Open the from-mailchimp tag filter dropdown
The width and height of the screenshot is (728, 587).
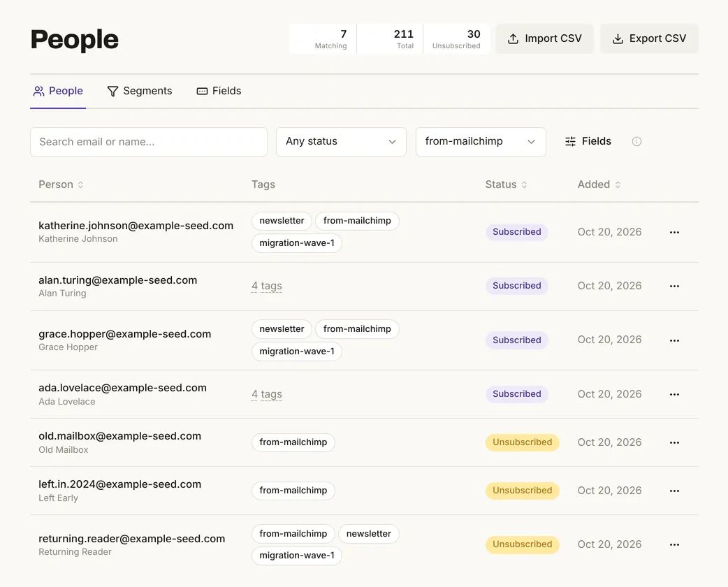(481, 142)
